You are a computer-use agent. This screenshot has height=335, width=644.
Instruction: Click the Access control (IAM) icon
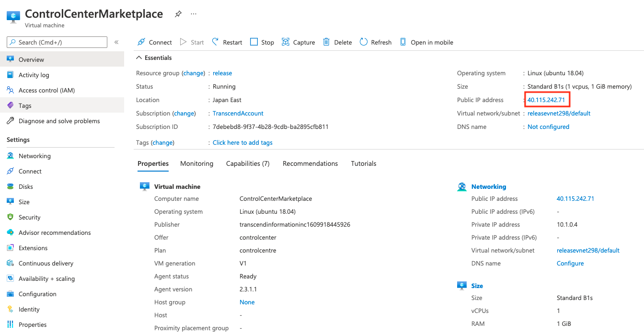[x=11, y=90]
